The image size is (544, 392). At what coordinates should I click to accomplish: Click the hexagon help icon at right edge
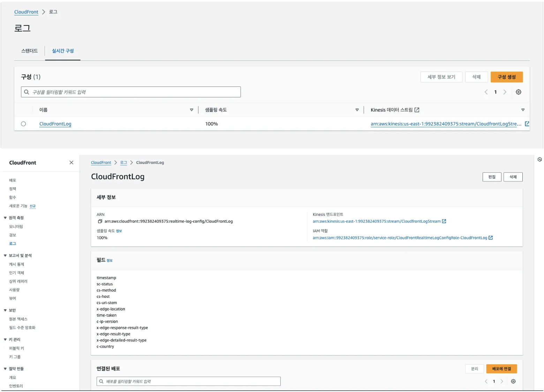pos(539,160)
